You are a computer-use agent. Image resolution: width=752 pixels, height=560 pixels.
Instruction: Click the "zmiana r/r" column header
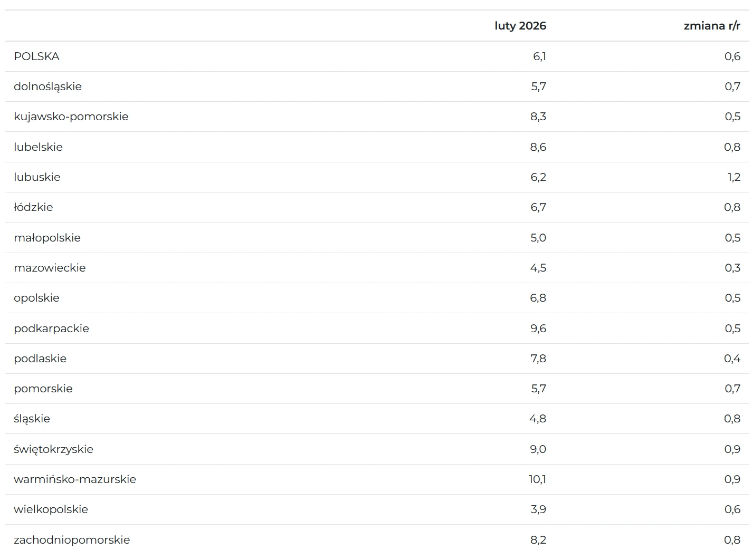(x=711, y=26)
